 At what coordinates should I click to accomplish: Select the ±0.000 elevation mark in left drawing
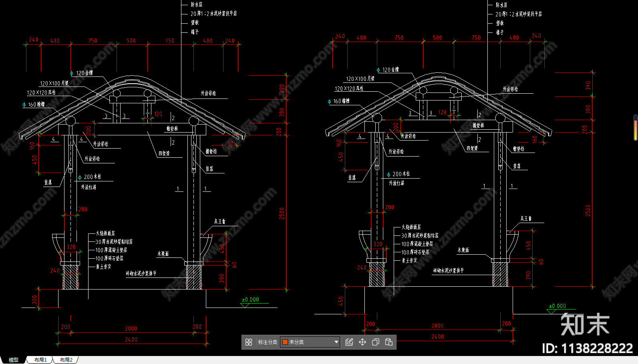pyautogui.click(x=250, y=300)
